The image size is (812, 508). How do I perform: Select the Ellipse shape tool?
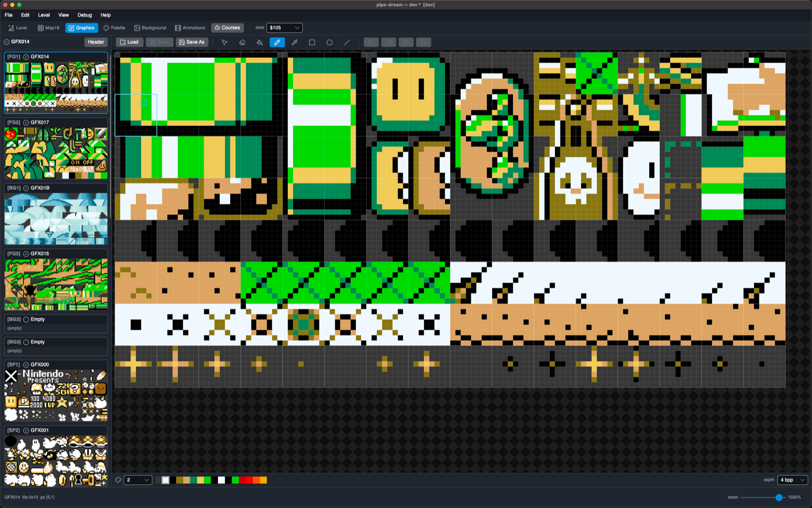tap(329, 42)
